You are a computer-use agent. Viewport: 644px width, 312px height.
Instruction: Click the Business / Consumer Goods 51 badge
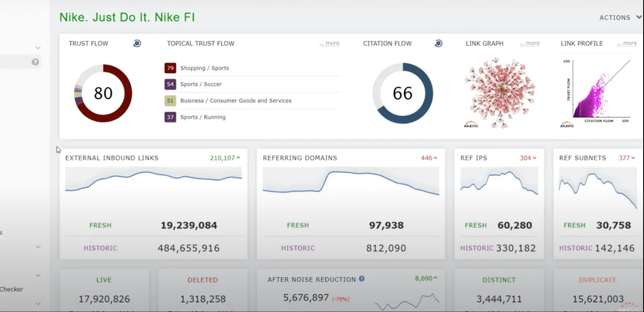click(x=170, y=101)
